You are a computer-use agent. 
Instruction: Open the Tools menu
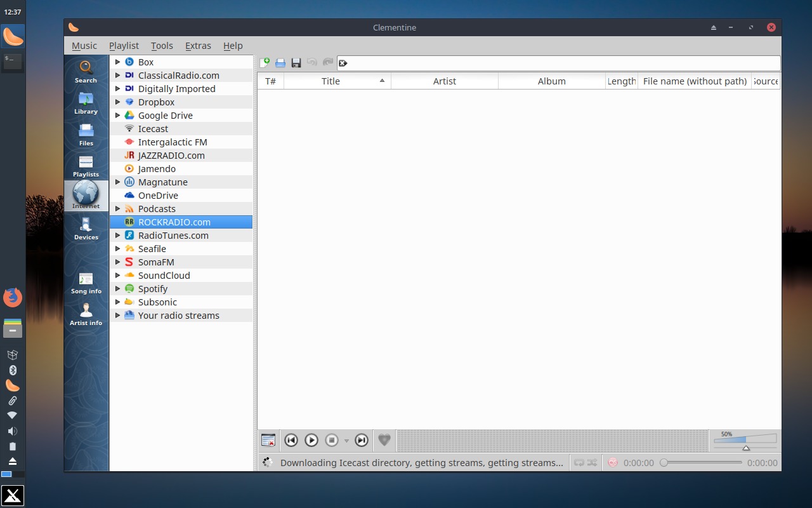(161, 45)
